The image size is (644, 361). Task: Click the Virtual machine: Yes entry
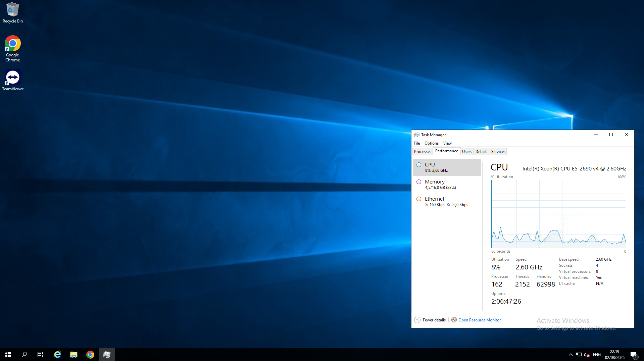click(x=580, y=277)
